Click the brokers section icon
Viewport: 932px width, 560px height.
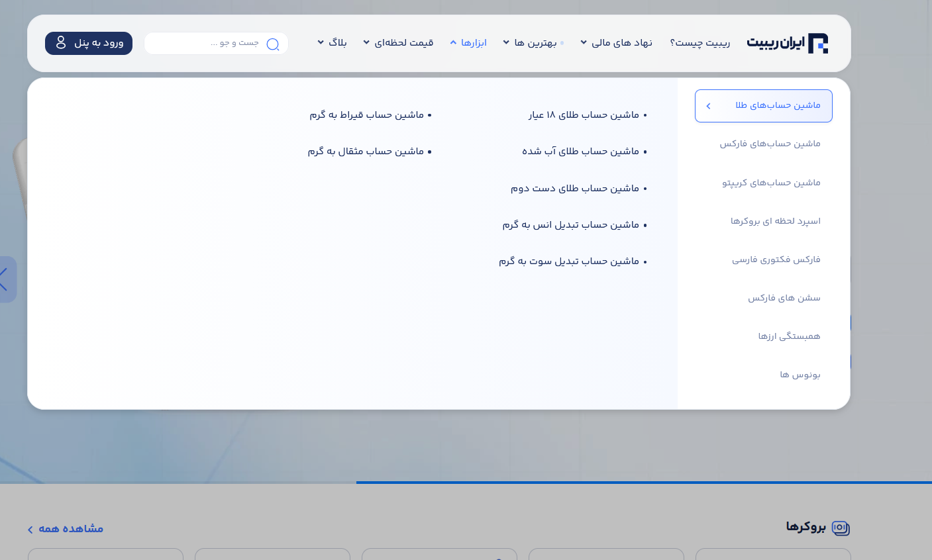coord(841,528)
